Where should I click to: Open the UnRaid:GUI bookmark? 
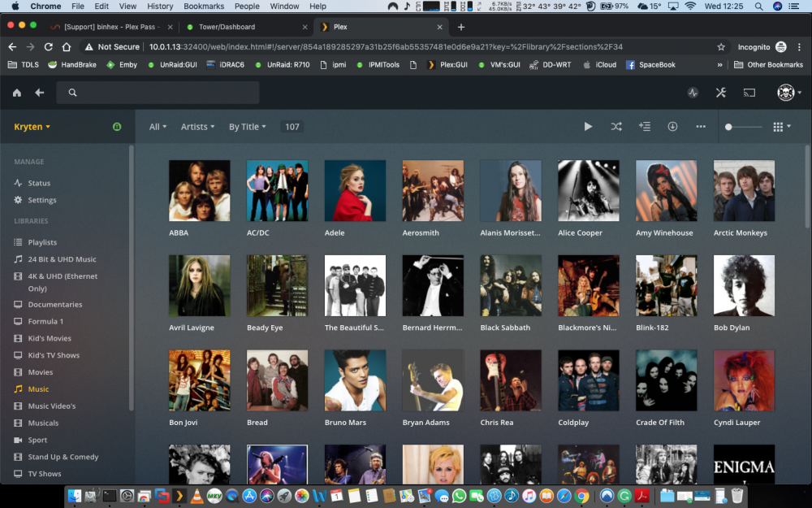(172, 65)
